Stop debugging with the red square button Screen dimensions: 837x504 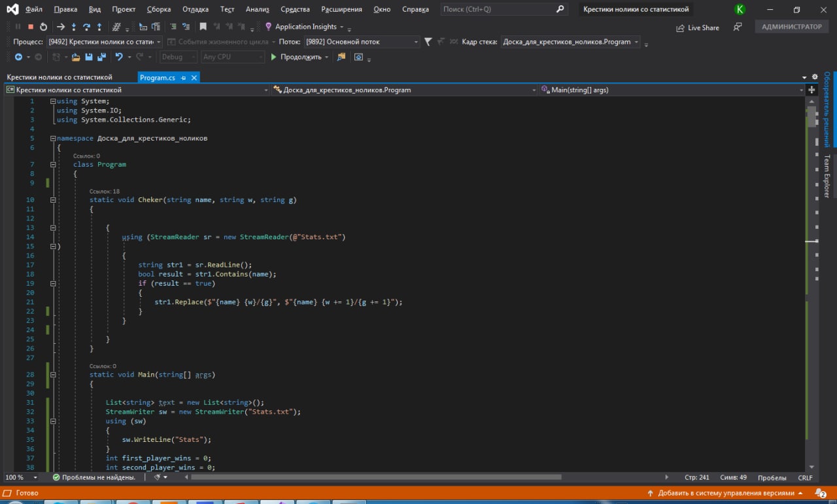pos(31,27)
